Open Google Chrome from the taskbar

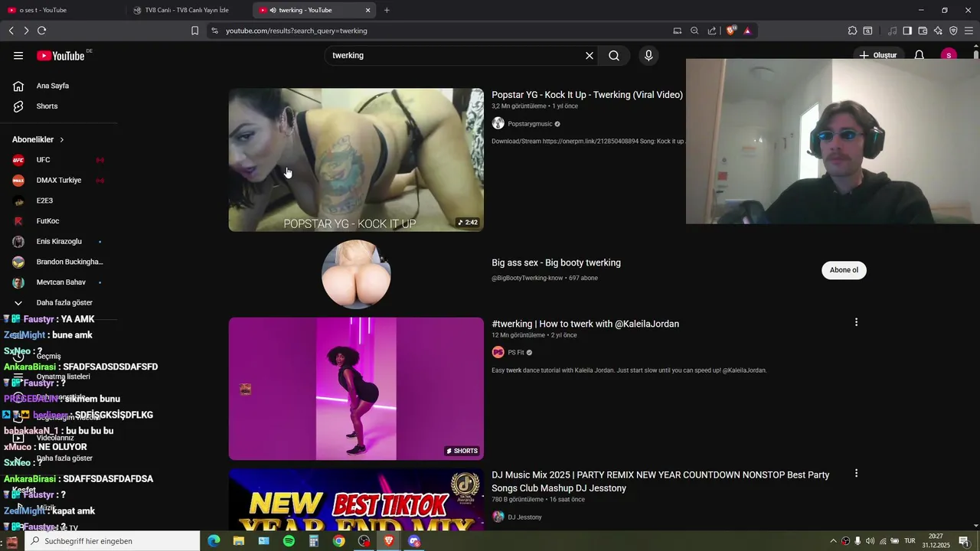click(338, 541)
